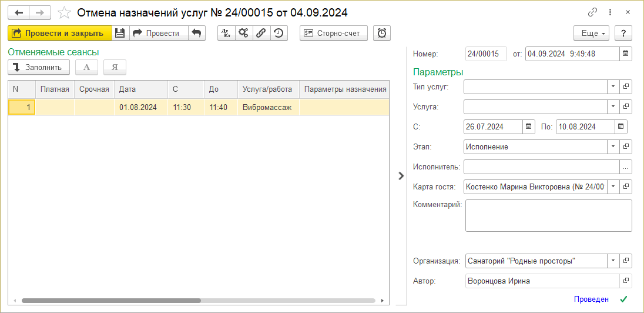This screenshot has height=313, width=644.
Task: Open the gears structure icon in toolbar
Action: pyautogui.click(x=244, y=34)
